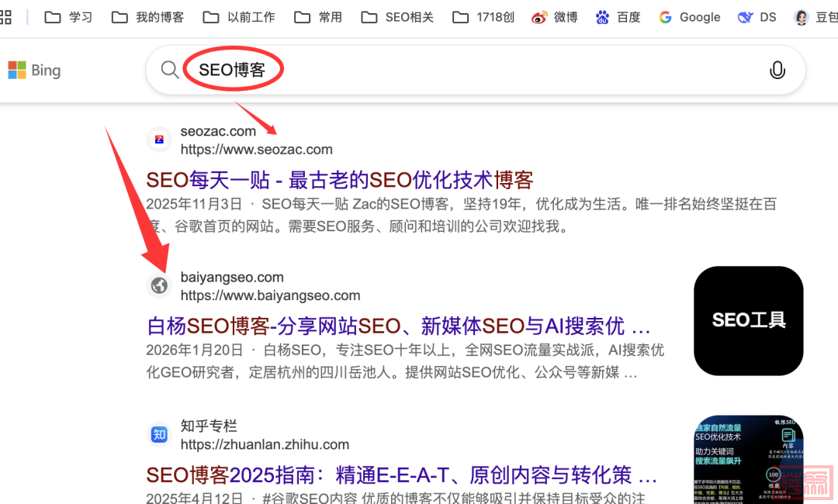Image resolution: width=838 pixels, height=504 pixels.
Task: Start voice search with microphone icon
Action: coord(777,71)
